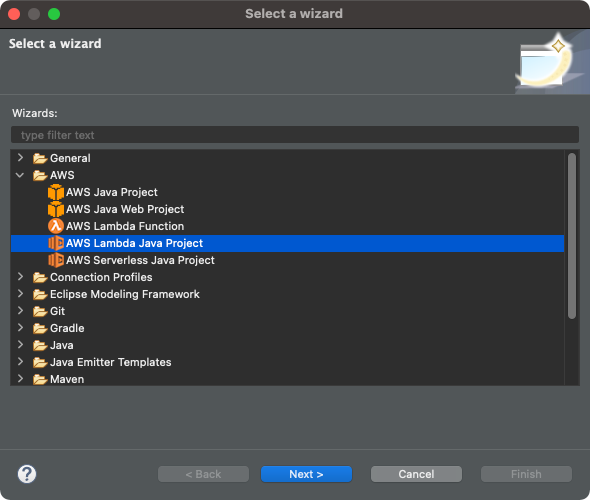Select the Java folder entry
This screenshot has width=590, height=500.
tap(61, 345)
